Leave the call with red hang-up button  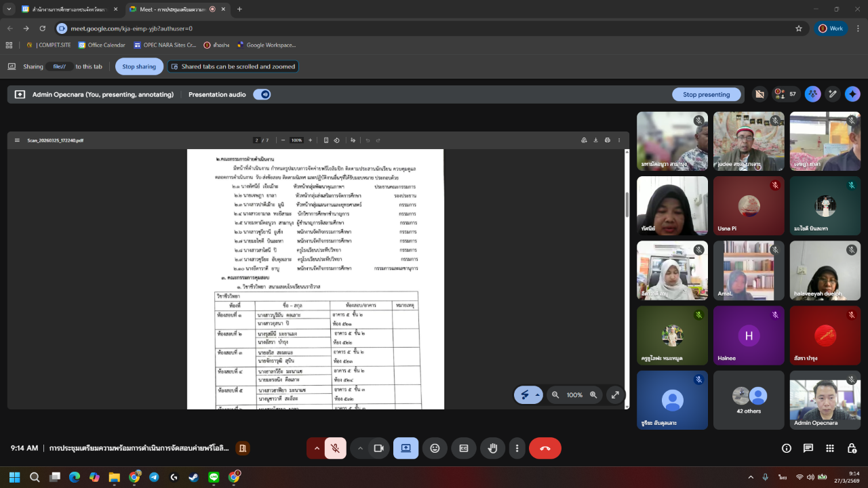click(545, 448)
